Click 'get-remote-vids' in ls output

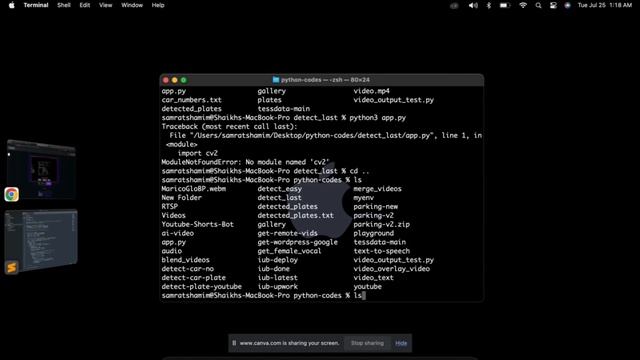(x=287, y=233)
